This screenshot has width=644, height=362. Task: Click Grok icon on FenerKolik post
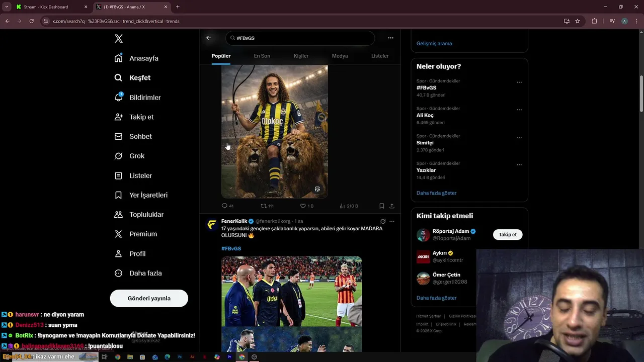[383, 221]
